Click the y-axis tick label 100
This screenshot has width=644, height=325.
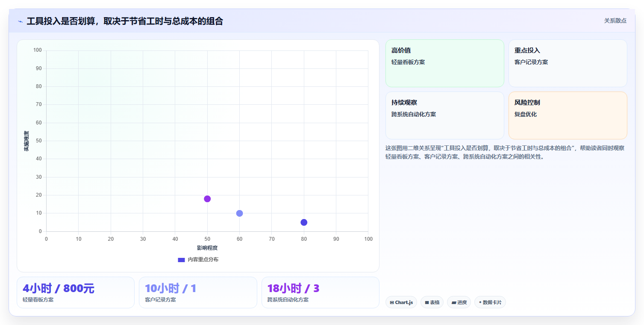pos(38,50)
